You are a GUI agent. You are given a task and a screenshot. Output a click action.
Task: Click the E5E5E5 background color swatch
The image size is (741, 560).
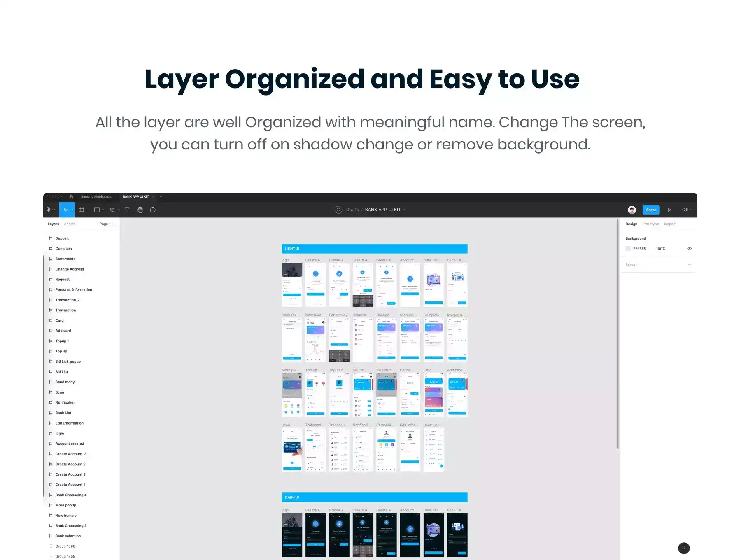pyautogui.click(x=628, y=249)
